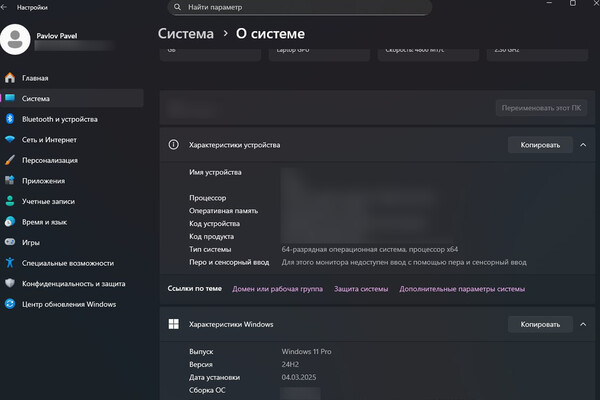The height and width of the screenshot is (400, 600).
Task: Open the Защита системы link
Action: [x=360, y=289]
